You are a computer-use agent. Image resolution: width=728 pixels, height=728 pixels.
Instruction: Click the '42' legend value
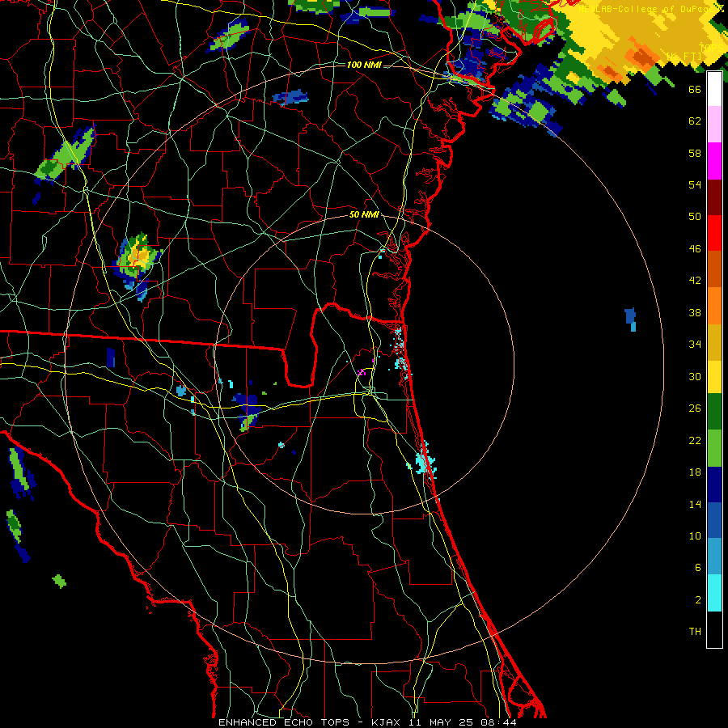point(695,280)
